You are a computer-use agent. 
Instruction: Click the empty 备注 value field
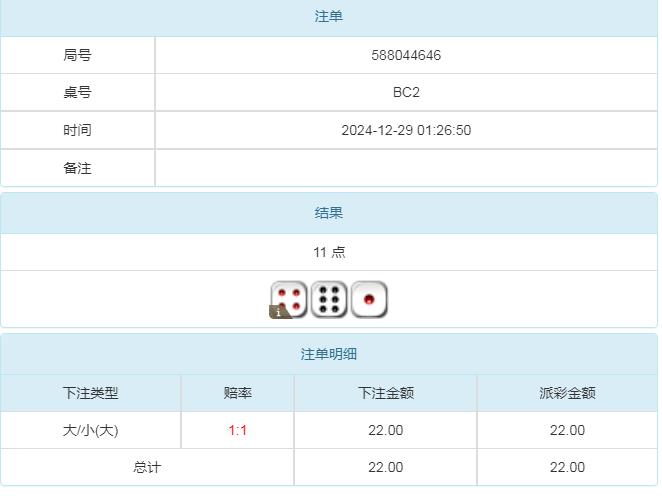(405, 168)
